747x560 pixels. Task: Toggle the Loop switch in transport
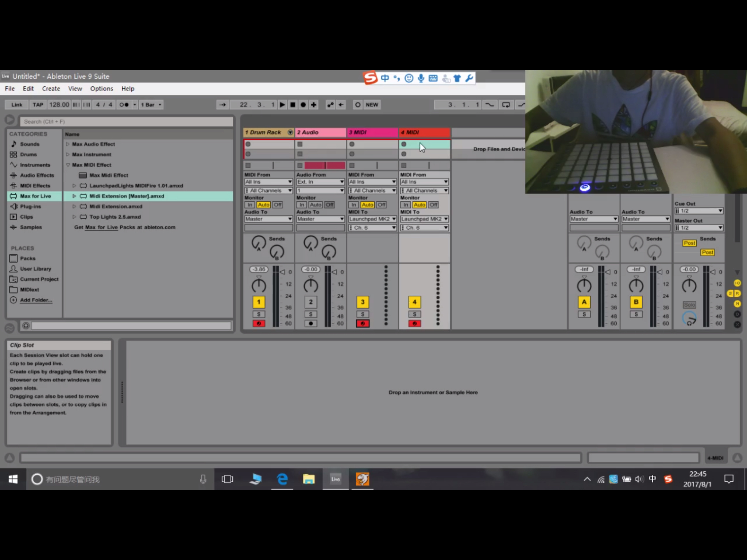point(506,105)
